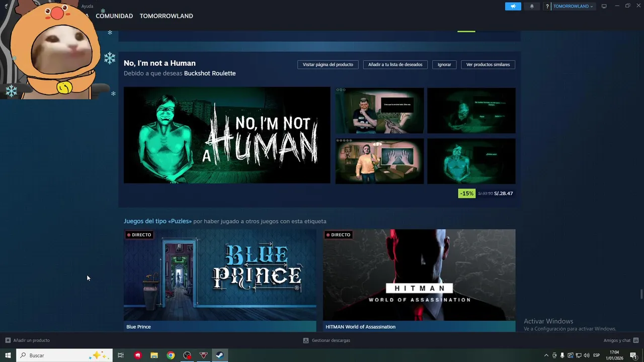Open the Steam announcements megaphone icon
The width and height of the screenshot is (644, 362).
click(x=513, y=6)
